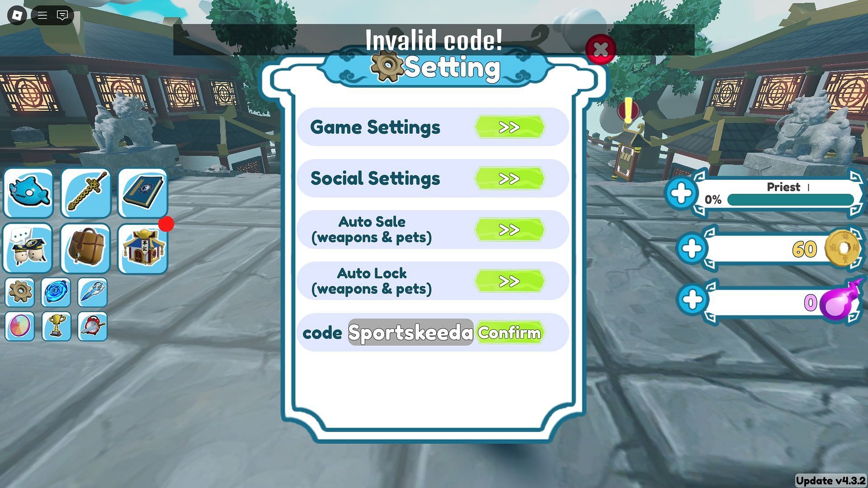The height and width of the screenshot is (488, 868).
Task: Expand Social Settings options
Action: [509, 178]
